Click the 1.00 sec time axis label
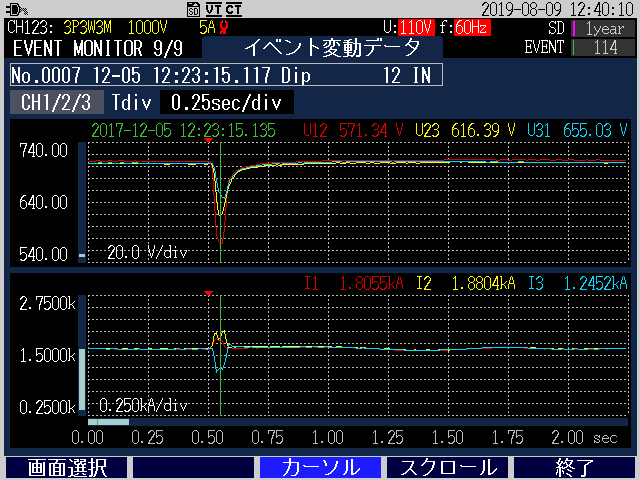 (x=327, y=438)
